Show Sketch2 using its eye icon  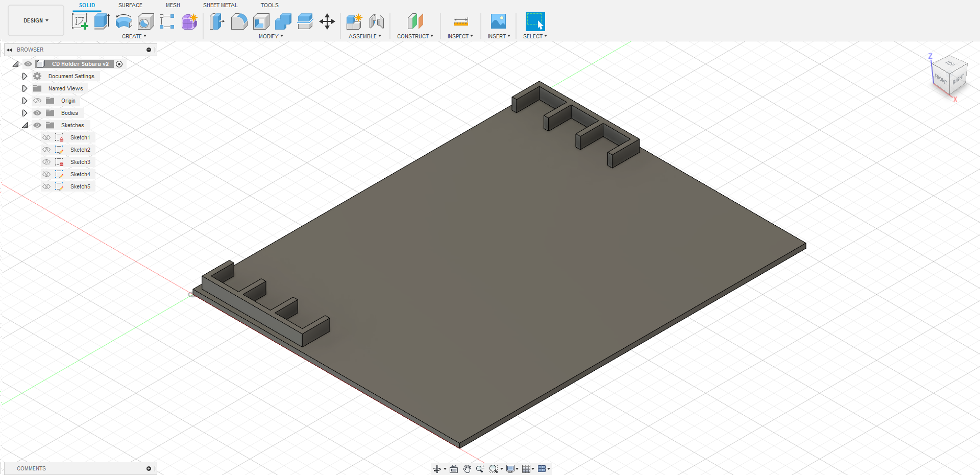point(46,150)
